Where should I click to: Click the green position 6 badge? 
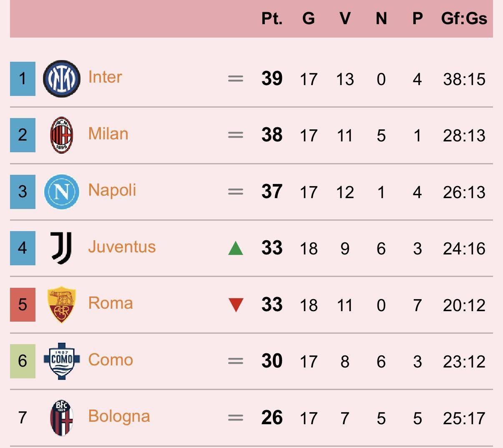point(23,361)
